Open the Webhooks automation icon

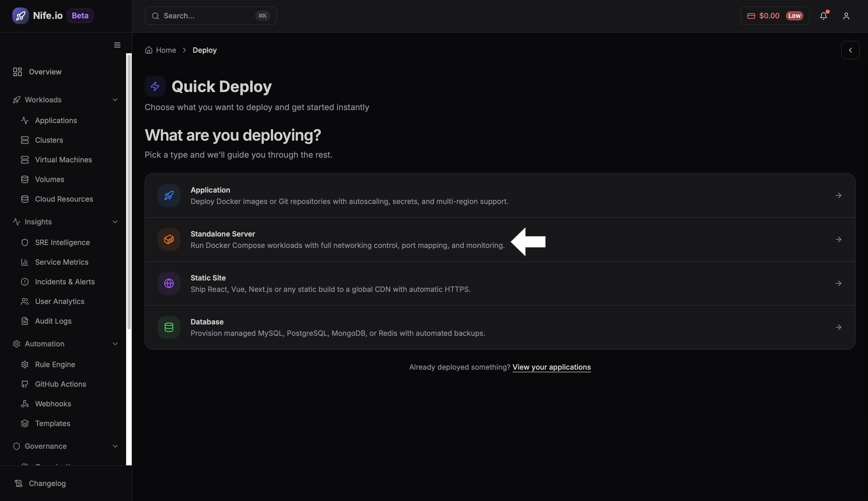(x=24, y=404)
